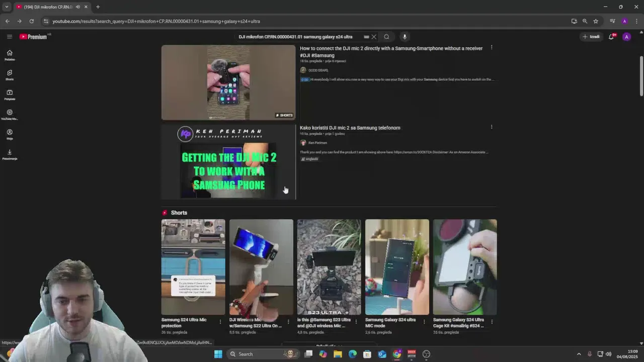Open the on-screen keyboard icon in search box
The width and height of the screenshot is (644, 362).
(366, 37)
